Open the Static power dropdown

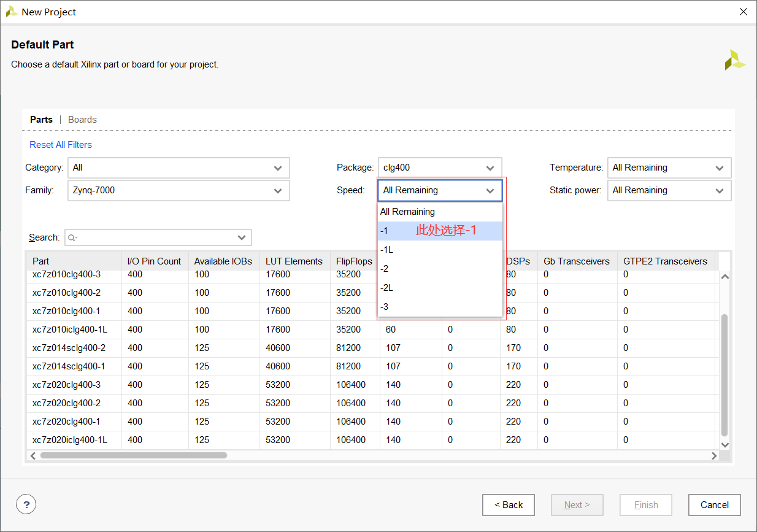(x=669, y=190)
